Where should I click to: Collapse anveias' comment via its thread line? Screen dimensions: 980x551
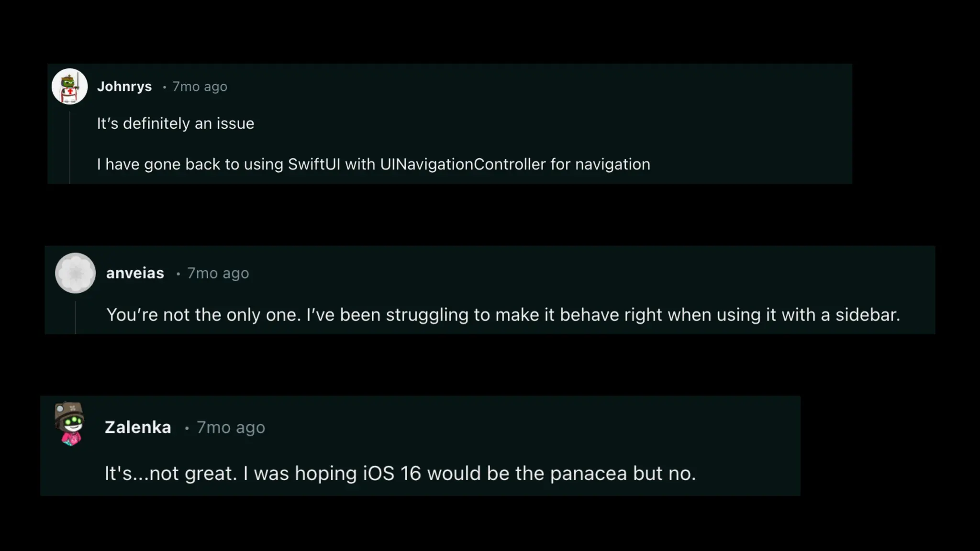pyautogui.click(x=75, y=317)
